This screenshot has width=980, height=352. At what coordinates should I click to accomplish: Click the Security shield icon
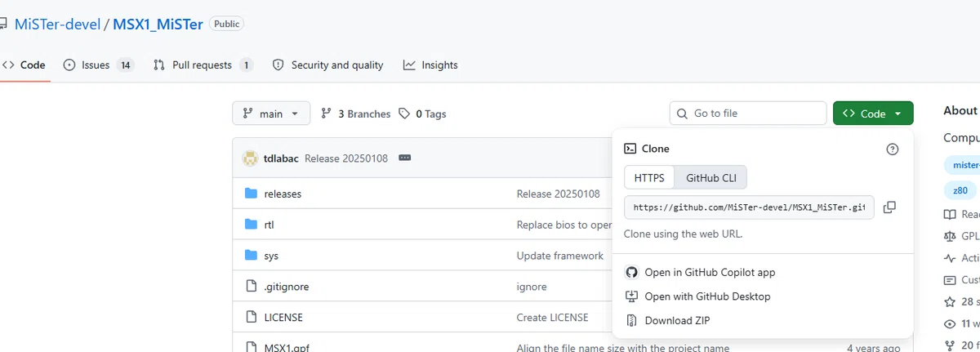278,65
